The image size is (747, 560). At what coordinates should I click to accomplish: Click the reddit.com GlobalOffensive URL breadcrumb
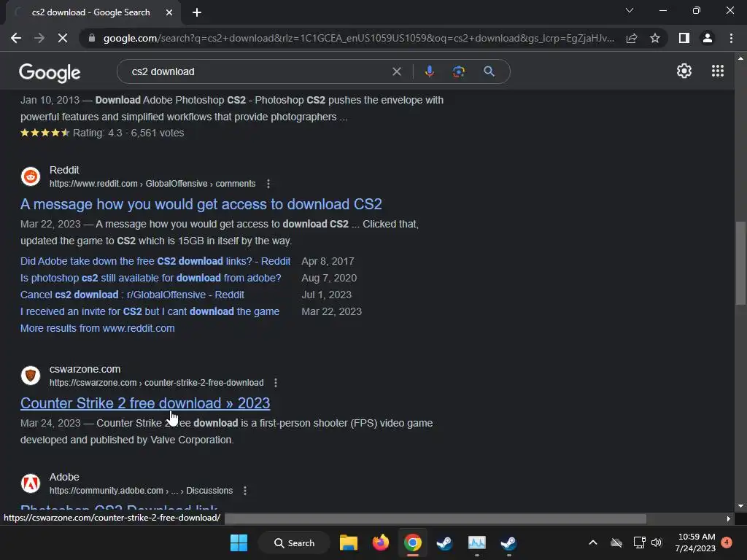coord(152,184)
